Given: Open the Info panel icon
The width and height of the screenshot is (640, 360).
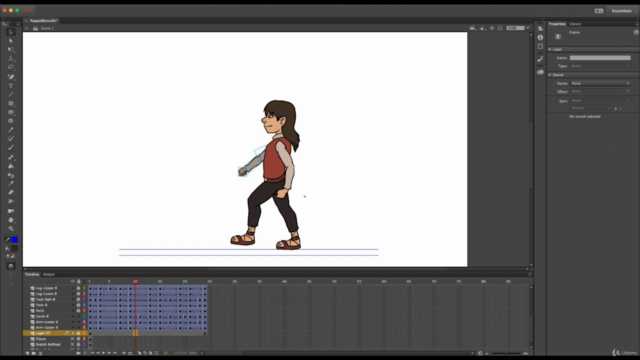Looking at the screenshot, I should pos(540,38).
